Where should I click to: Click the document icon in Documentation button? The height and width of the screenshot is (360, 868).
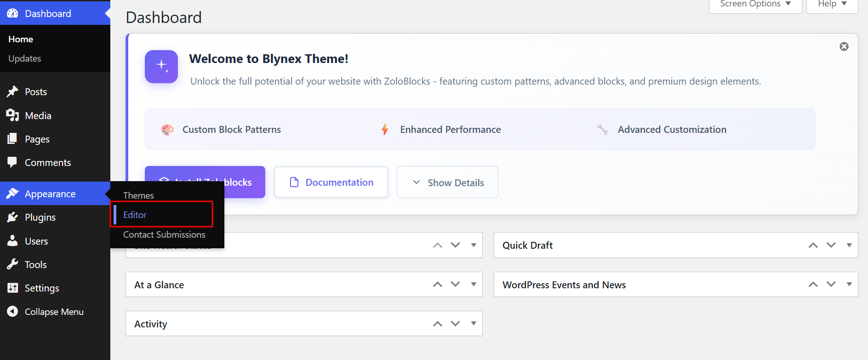coord(294,183)
